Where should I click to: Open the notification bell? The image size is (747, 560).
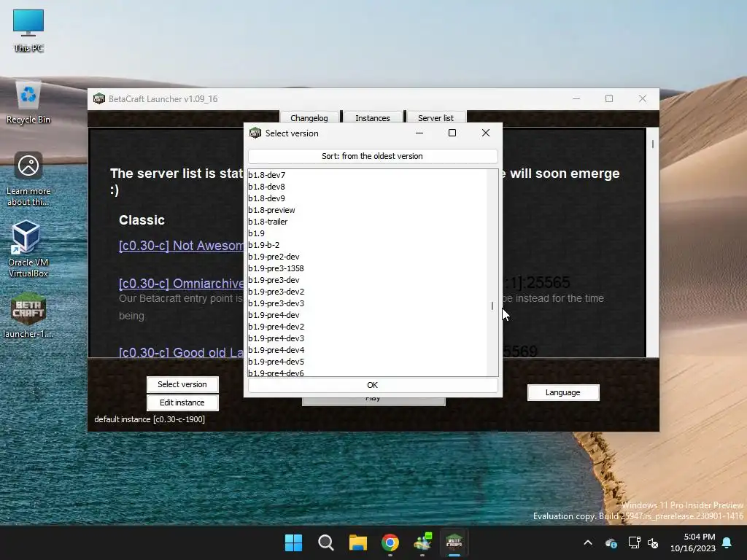(727, 542)
